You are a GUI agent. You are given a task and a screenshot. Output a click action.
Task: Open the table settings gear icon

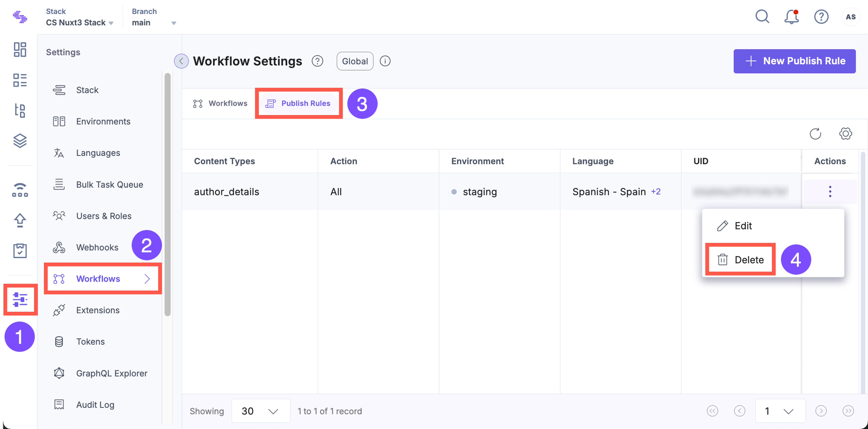pyautogui.click(x=845, y=134)
